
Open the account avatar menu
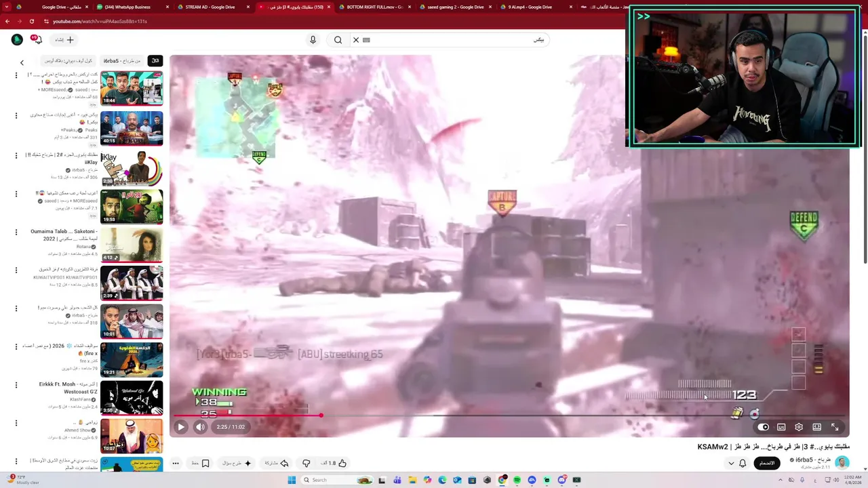pyautogui.click(x=17, y=40)
